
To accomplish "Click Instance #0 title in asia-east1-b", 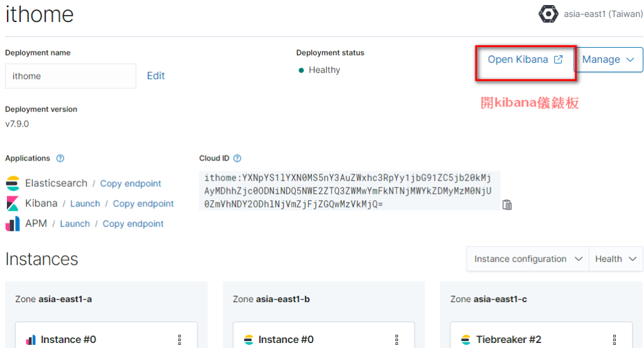I will 286,339.
